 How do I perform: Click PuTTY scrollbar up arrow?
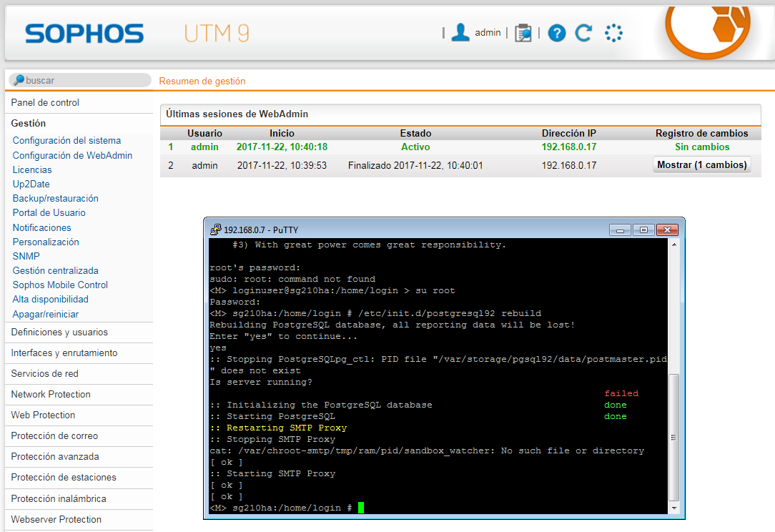coord(674,245)
